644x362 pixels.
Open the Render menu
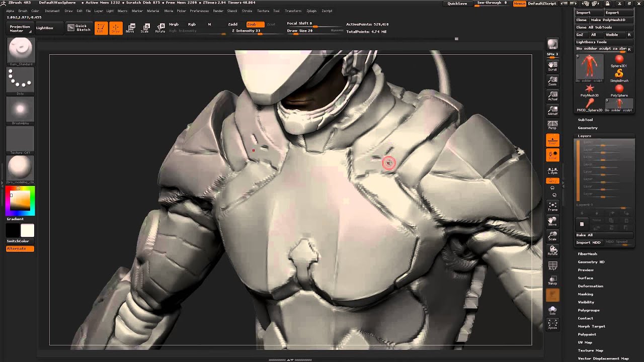click(x=218, y=11)
